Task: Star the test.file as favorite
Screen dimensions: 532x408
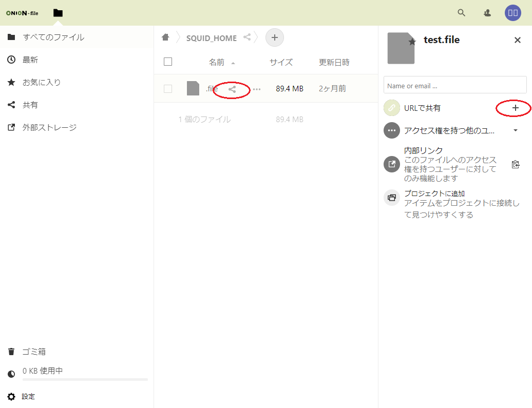Action: tap(412, 42)
